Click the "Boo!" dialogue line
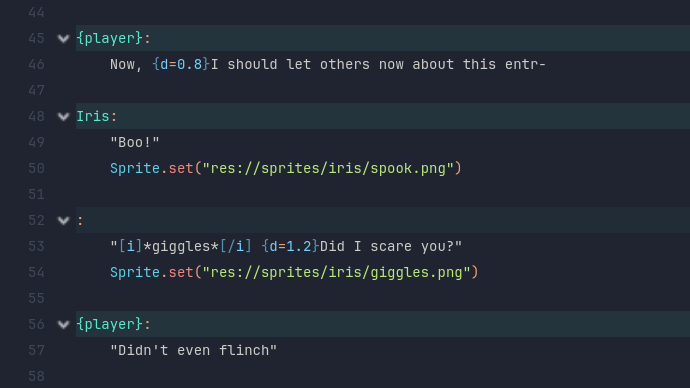Image resolution: width=690 pixels, height=388 pixels. [x=135, y=142]
